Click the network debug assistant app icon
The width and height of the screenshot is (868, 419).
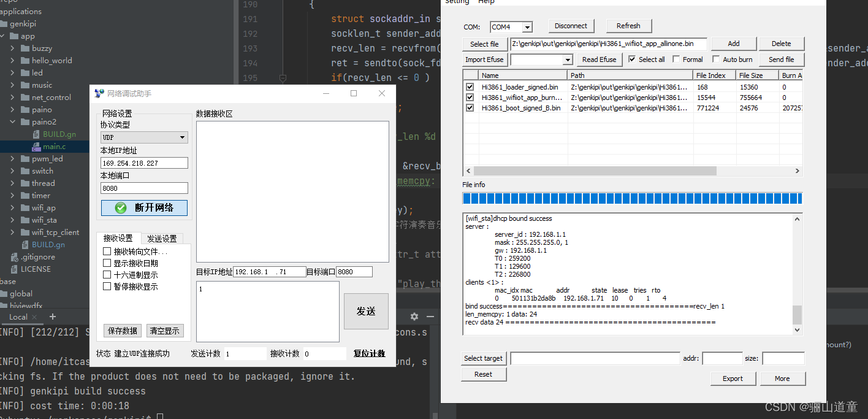(99, 93)
